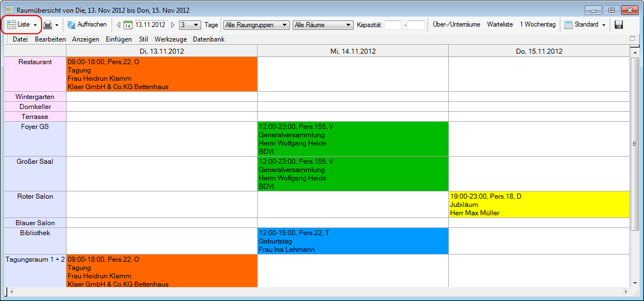Click the printer icon
The height and width of the screenshot is (301, 644).
(48, 25)
